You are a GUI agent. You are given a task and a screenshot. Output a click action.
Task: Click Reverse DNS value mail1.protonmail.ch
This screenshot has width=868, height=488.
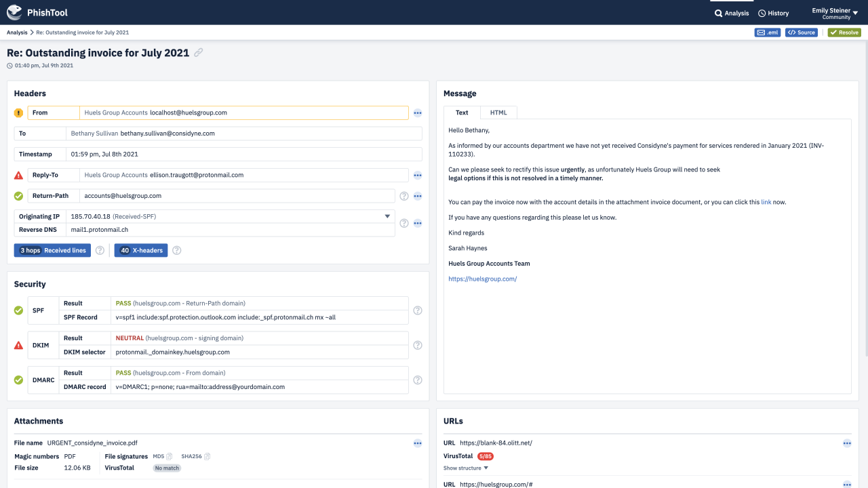[x=98, y=230]
